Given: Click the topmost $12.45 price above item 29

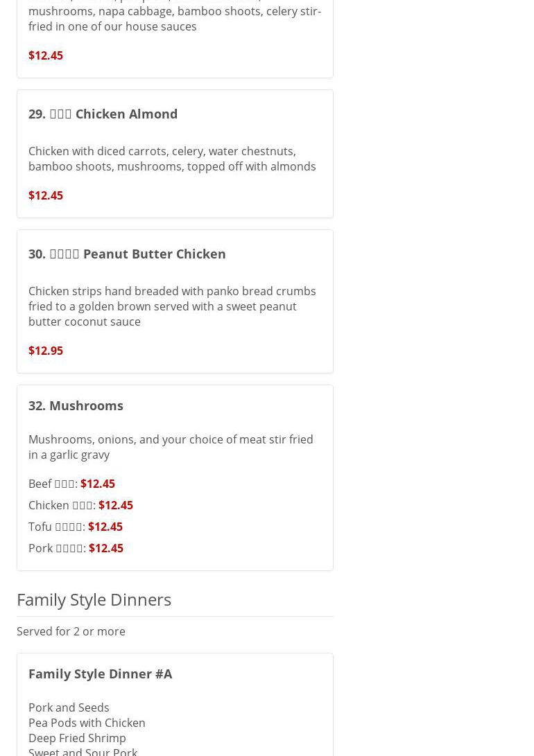Looking at the screenshot, I should [x=46, y=55].
